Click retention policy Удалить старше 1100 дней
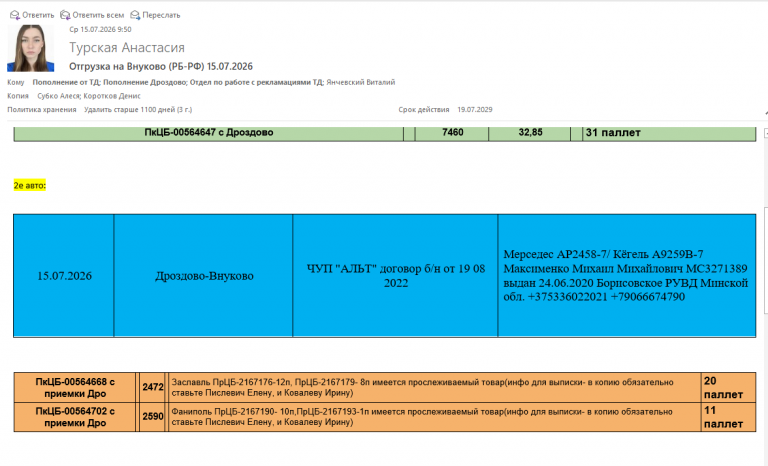This screenshot has height=466, width=768. (138, 110)
